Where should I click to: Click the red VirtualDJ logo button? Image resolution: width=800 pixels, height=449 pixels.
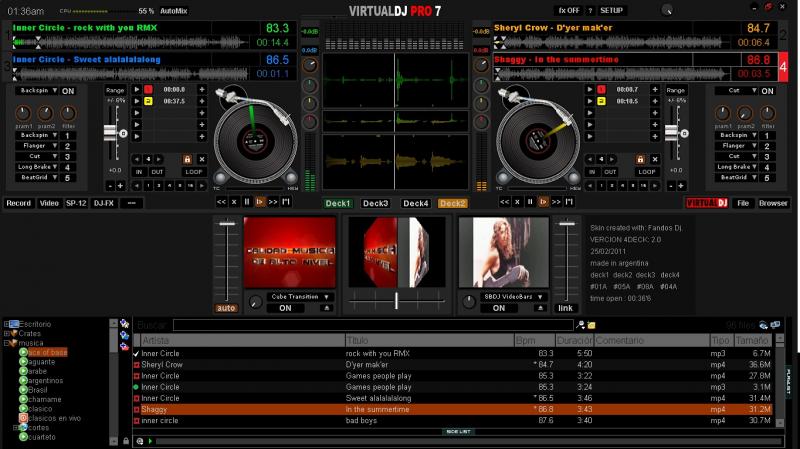pos(706,203)
